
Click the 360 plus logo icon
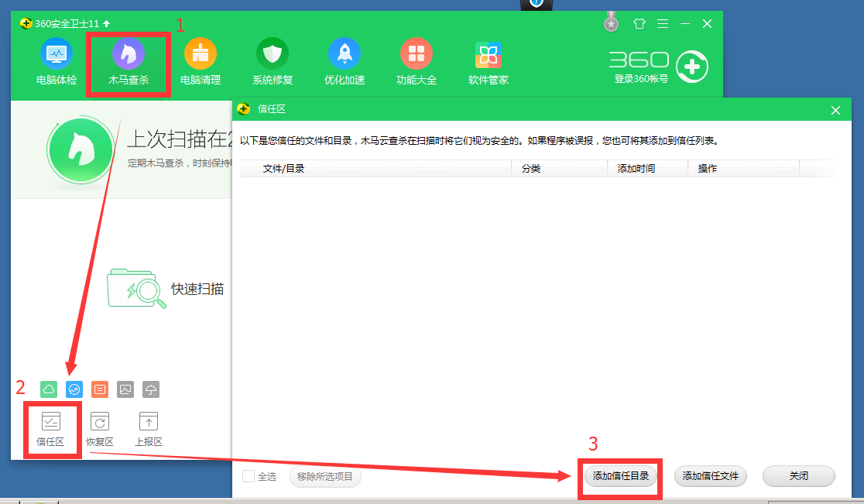pos(692,67)
